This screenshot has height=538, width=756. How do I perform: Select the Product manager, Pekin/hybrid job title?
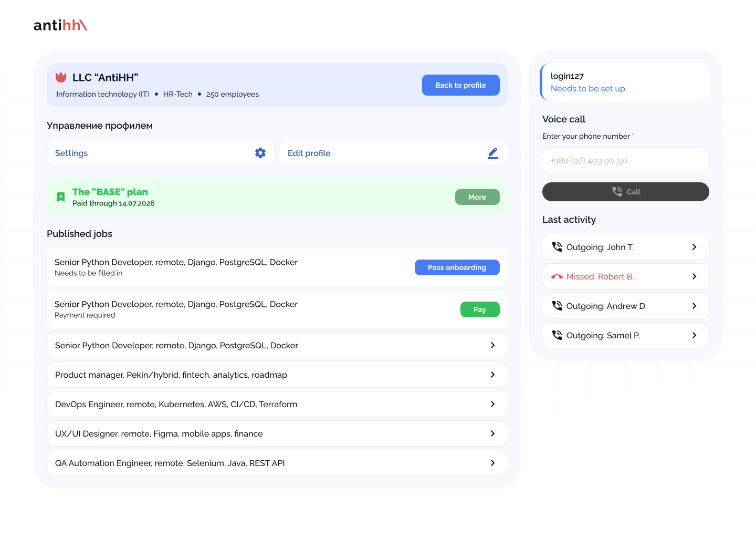point(171,375)
